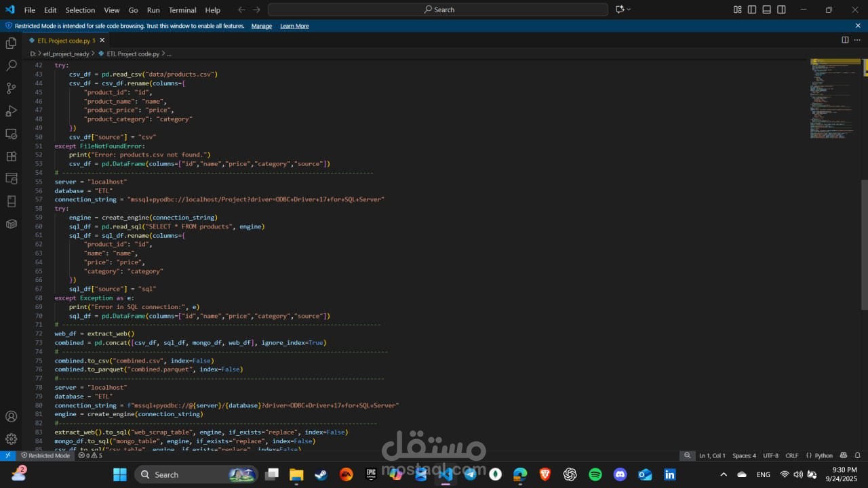Dismiss the Restricted Mode banner
868x488 pixels.
coord(858,26)
